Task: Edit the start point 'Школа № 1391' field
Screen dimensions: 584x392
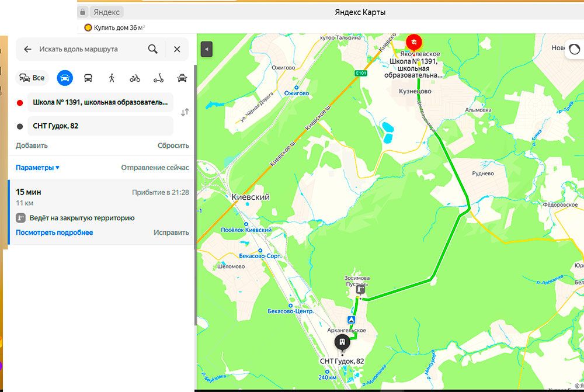Action: [x=100, y=102]
